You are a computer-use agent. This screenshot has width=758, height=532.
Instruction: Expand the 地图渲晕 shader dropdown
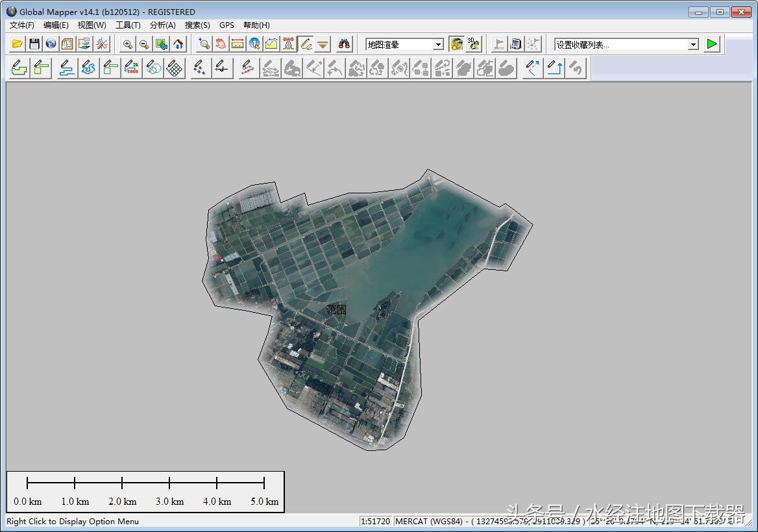[438, 44]
